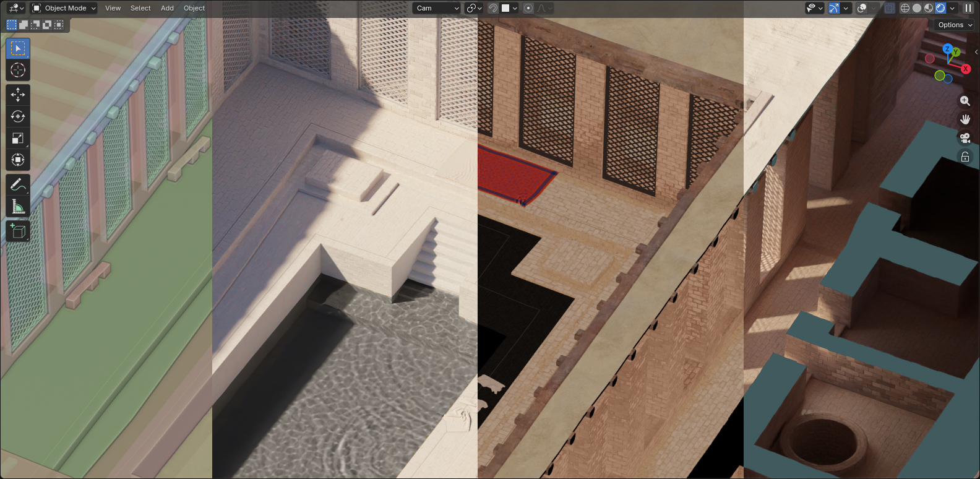Image resolution: width=980 pixels, height=479 pixels.
Task: Open the Options dropdown
Action: click(955, 25)
